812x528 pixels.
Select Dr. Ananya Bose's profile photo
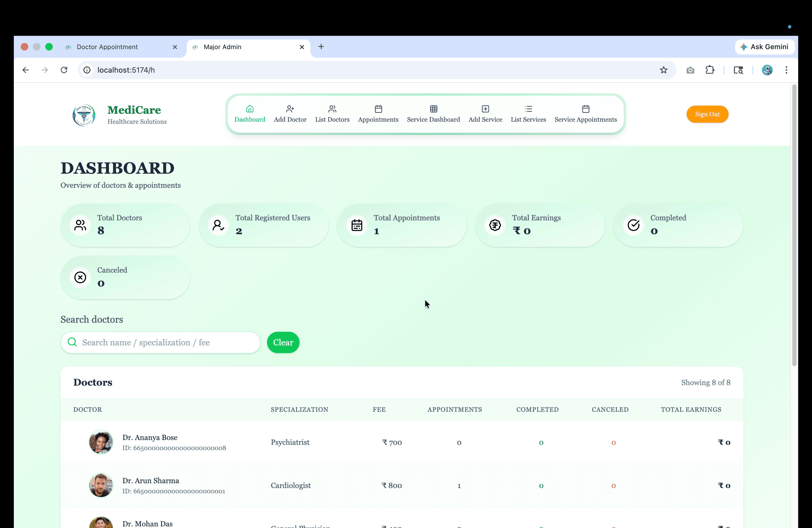(x=101, y=442)
